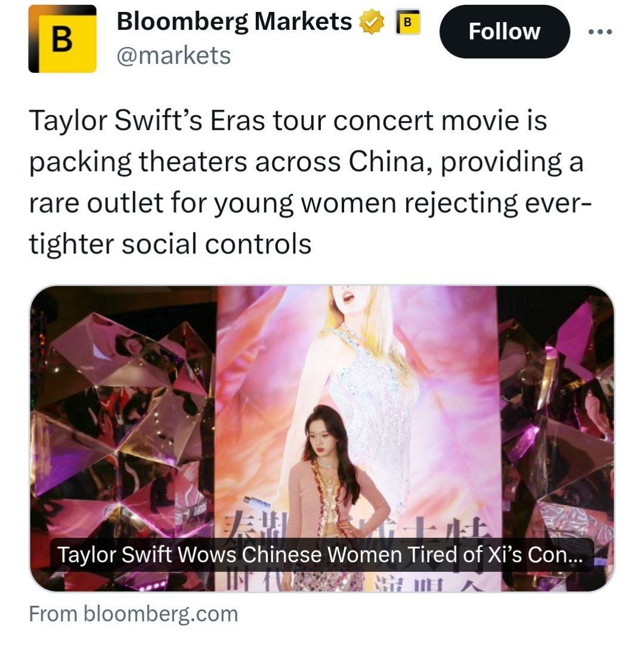Open the 'From bloomberg.com' source link

point(133,614)
